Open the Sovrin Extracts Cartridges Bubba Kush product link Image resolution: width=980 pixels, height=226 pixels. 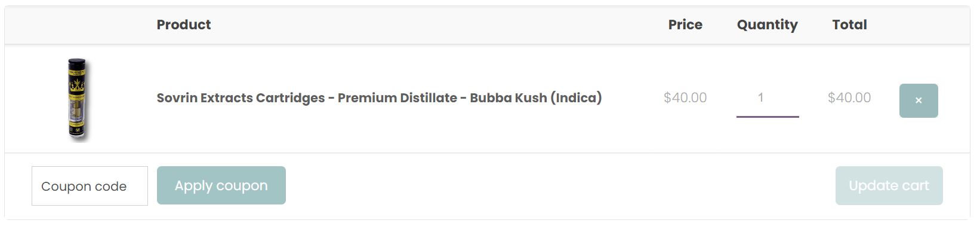click(x=379, y=97)
